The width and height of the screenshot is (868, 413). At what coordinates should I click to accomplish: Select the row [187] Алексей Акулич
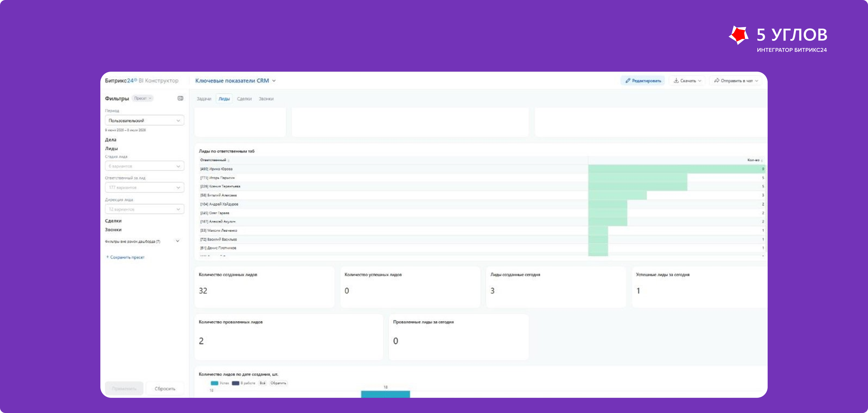coord(482,221)
